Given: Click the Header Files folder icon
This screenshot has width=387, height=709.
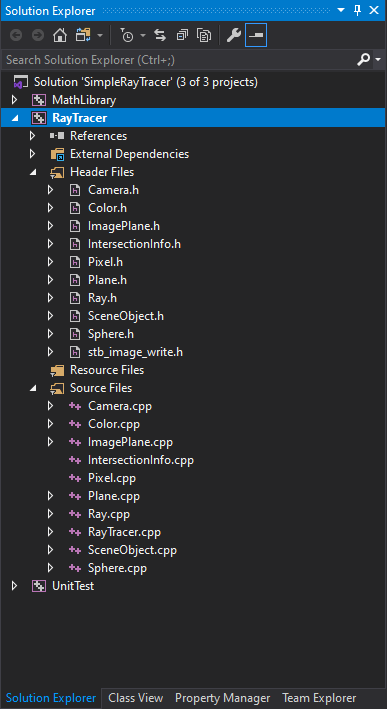Looking at the screenshot, I should pyautogui.click(x=57, y=172).
